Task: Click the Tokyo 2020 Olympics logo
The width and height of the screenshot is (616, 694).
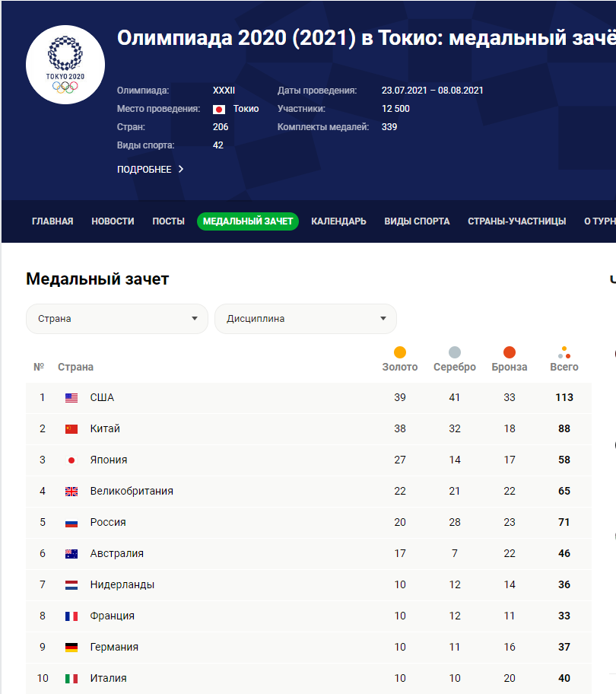Action: [x=65, y=65]
